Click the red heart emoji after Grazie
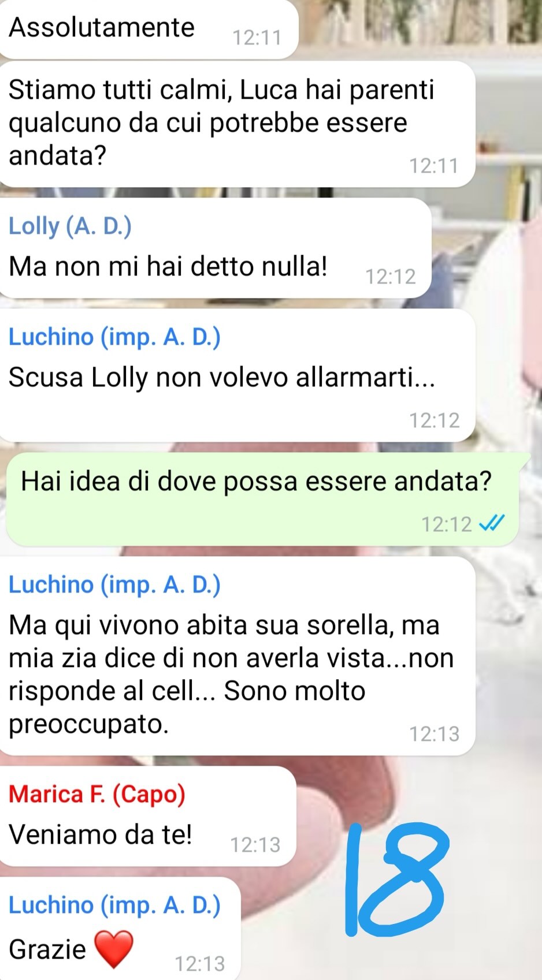Viewport: 542px width, 980px height. [113, 949]
